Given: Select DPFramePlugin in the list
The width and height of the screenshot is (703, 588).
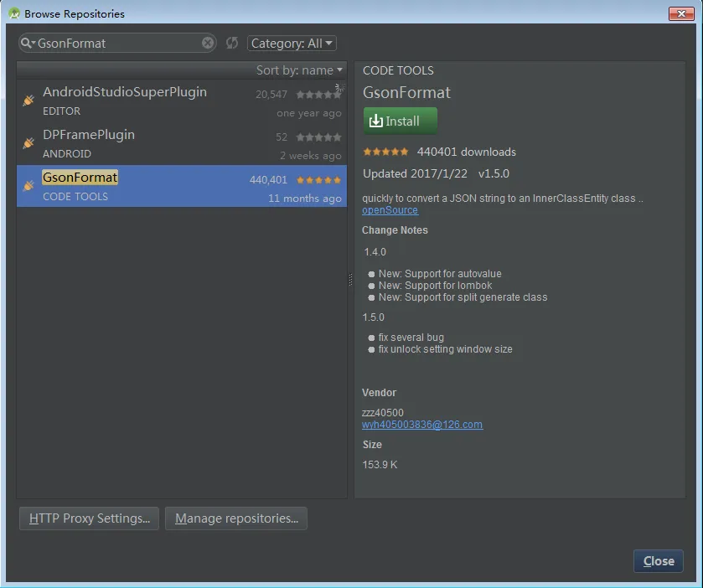Looking at the screenshot, I should pos(182,143).
